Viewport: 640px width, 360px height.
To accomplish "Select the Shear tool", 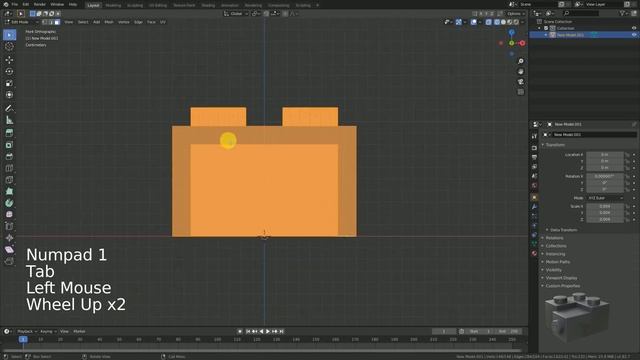I will pyautogui.click(x=9, y=249).
